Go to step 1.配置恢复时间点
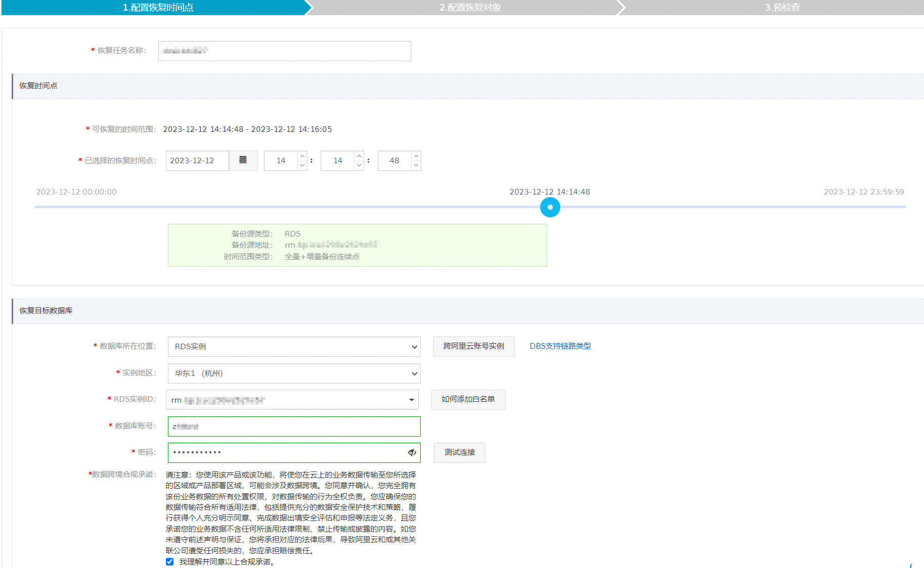 click(157, 7)
